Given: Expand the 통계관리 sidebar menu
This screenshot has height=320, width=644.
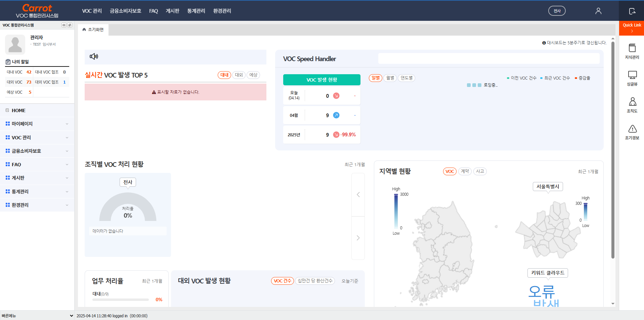Looking at the screenshot, I should pos(37,191).
